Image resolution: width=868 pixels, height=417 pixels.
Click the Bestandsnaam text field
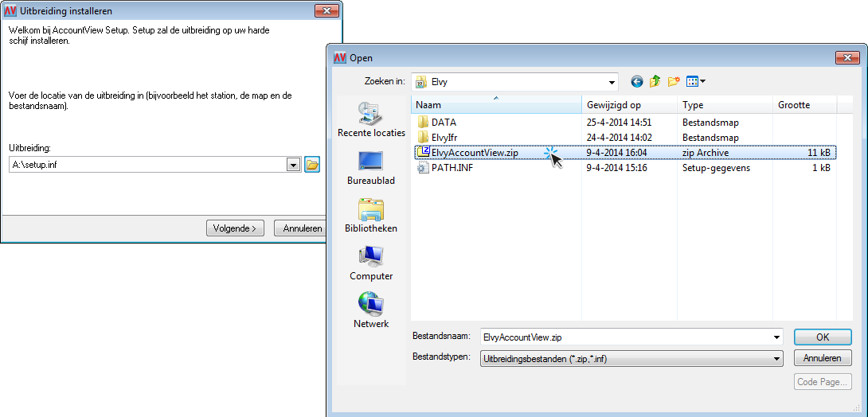[x=625, y=337]
